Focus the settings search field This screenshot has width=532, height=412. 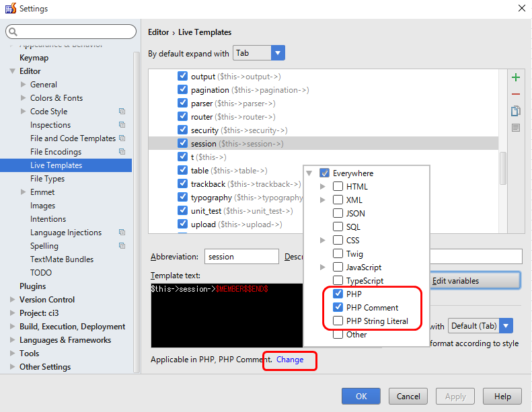click(x=71, y=32)
